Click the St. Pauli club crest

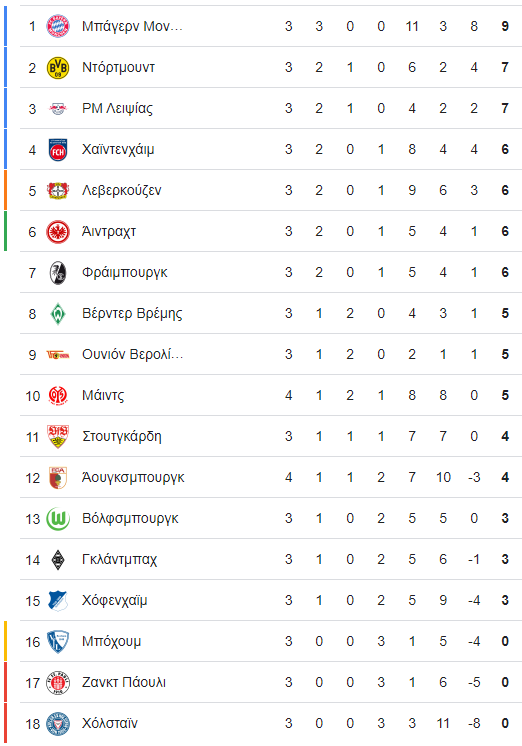click(58, 683)
